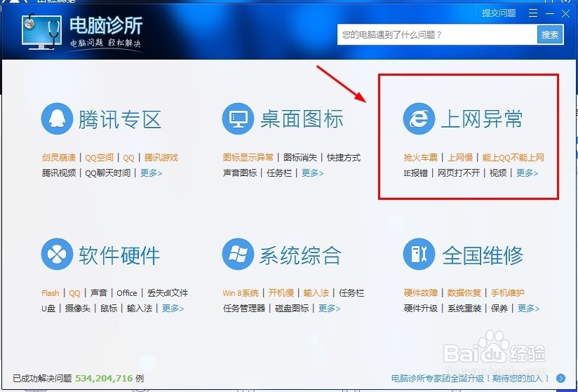Screen dimensions: 578x392
Task: Open 桌面图标 category title
Action: point(302,119)
